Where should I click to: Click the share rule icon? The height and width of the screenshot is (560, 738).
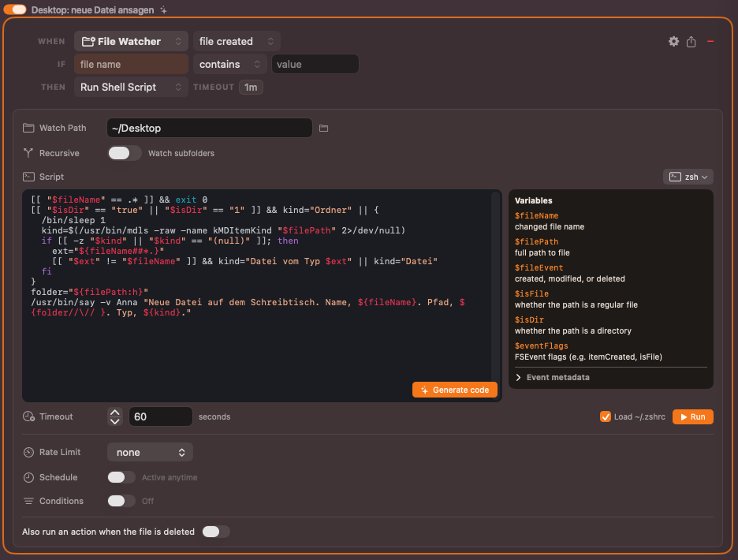click(691, 42)
